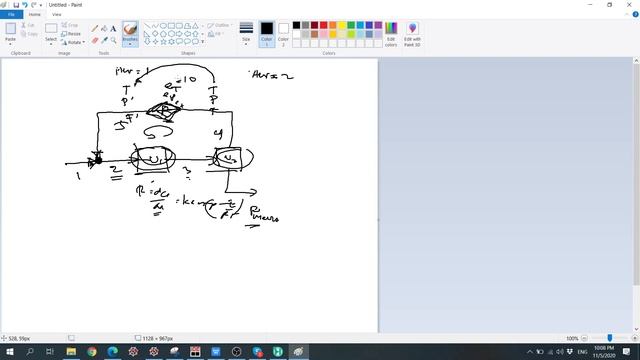640x360 pixels.
Task: Click the zoom out minus button
Action: [x=584, y=338]
